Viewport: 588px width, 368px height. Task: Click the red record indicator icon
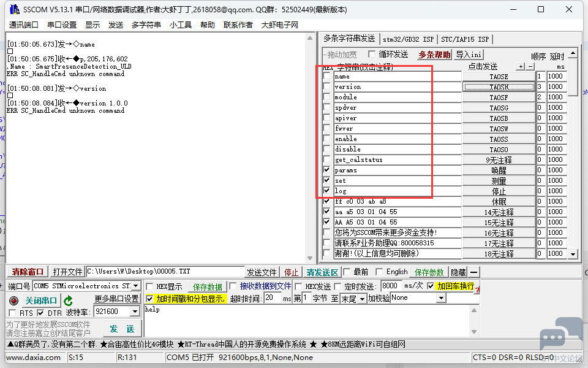pos(14,301)
